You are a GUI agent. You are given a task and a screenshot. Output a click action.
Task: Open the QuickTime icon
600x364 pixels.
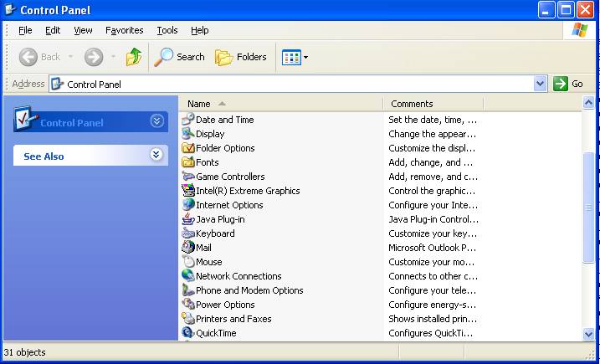click(188, 332)
